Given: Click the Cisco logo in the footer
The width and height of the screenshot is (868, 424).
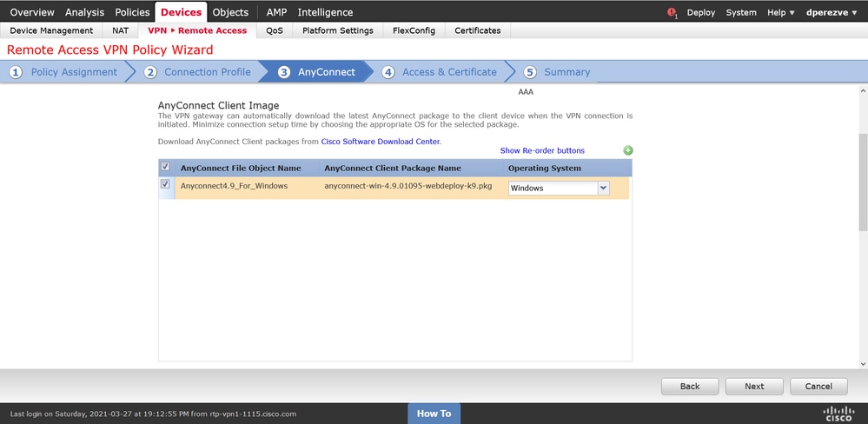Looking at the screenshot, I should tap(838, 414).
